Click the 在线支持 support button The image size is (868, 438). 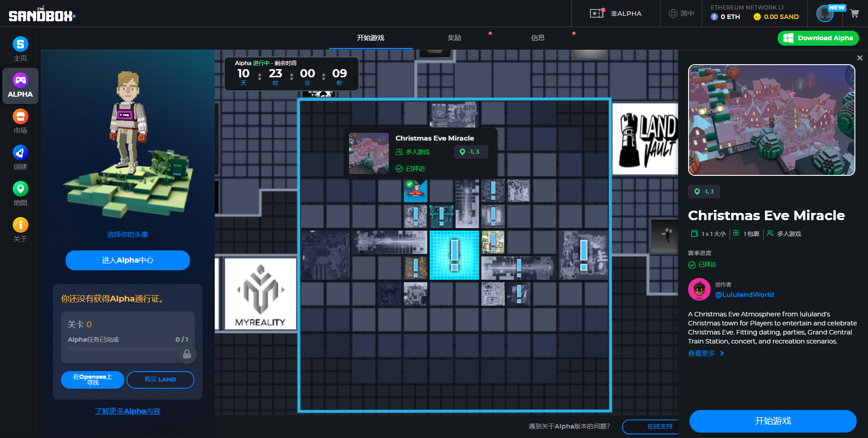tap(651, 426)
